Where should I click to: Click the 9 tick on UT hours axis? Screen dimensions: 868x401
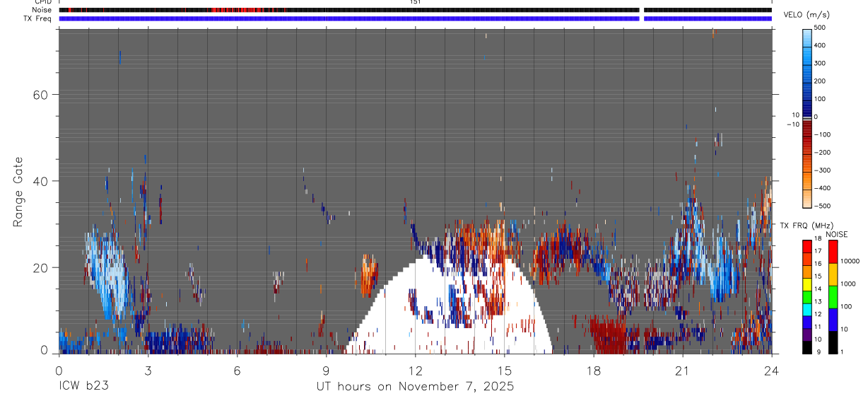(326, 371)
